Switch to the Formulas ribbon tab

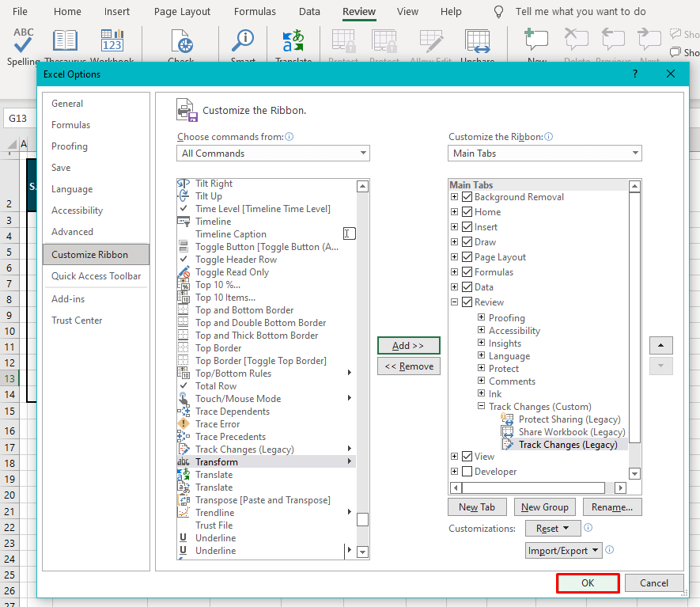click(255, 11)
